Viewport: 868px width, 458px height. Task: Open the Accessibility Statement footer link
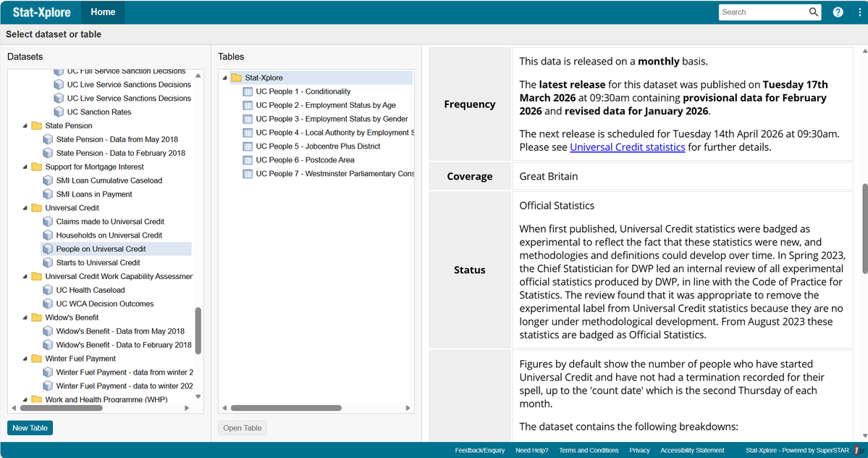[x=692, y=450]
